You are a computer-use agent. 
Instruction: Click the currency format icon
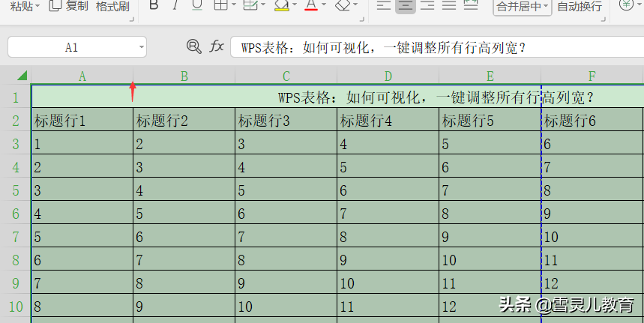pos(626,5)
